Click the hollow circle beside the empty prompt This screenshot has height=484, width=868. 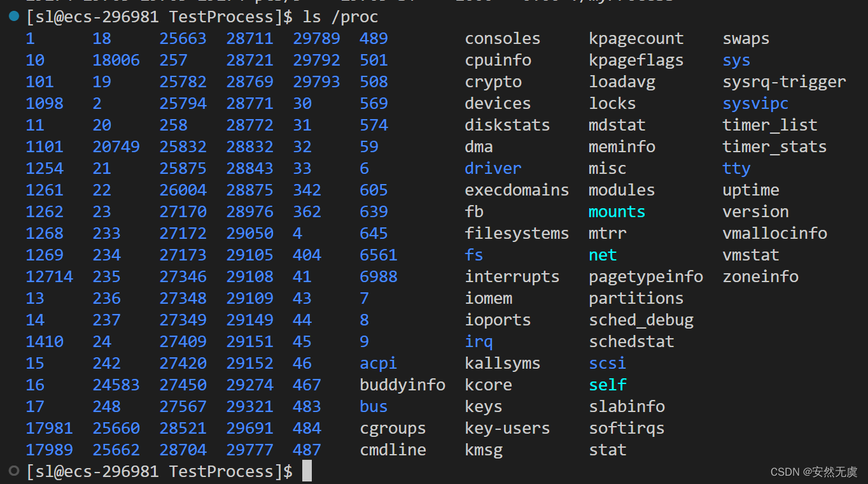pos(14,471)
